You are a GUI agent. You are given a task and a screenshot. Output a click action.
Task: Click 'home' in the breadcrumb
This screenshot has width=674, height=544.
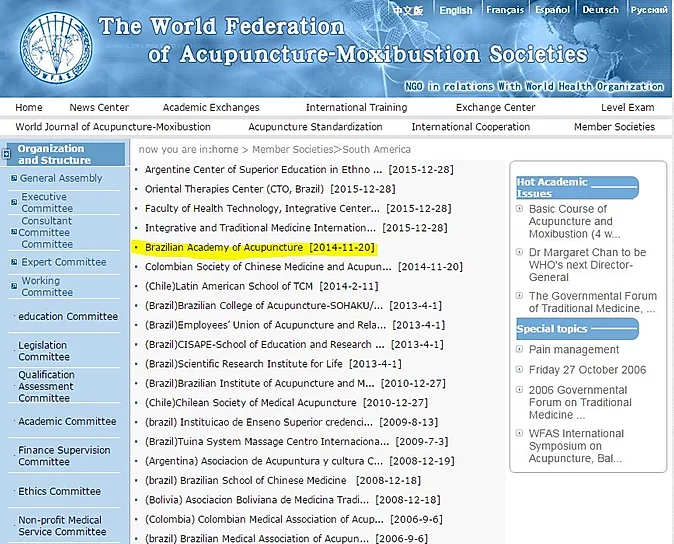pos(225,150)
